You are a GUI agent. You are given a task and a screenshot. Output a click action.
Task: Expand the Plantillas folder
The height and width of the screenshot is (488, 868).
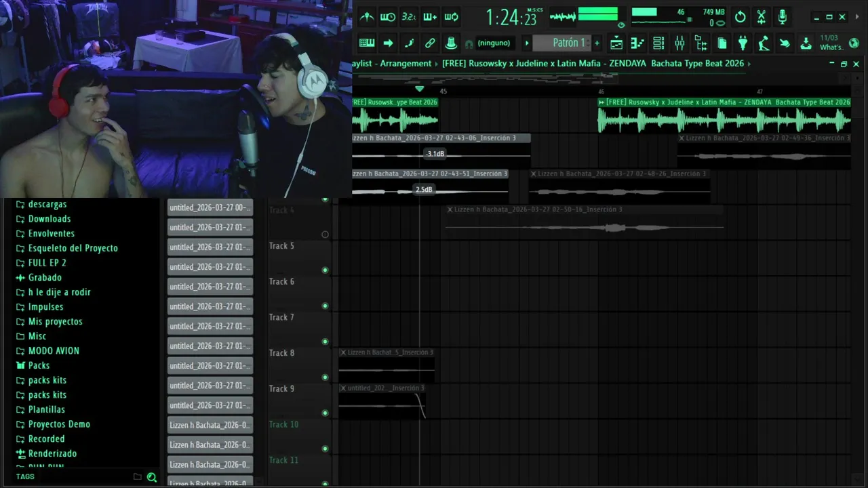tap(40, 409)
